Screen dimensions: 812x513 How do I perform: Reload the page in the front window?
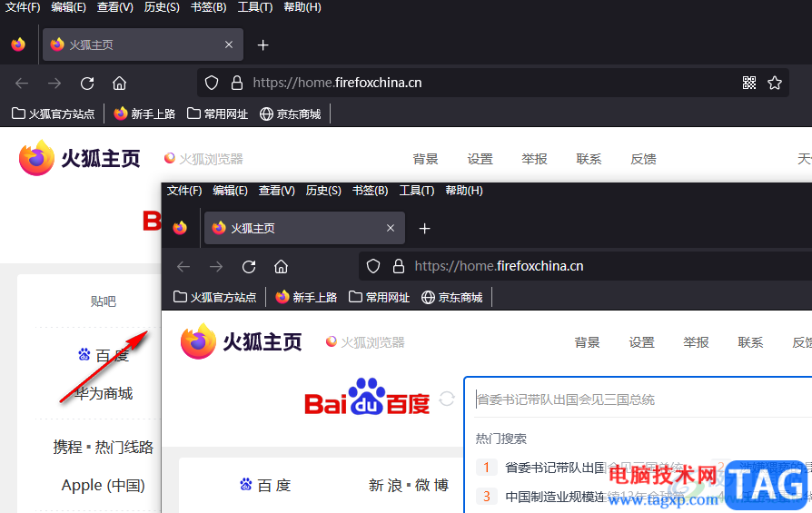click(249, 267)
